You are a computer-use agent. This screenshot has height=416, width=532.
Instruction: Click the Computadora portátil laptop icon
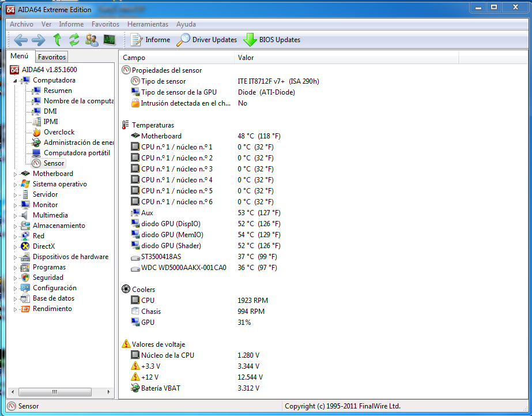coord(36,153)
